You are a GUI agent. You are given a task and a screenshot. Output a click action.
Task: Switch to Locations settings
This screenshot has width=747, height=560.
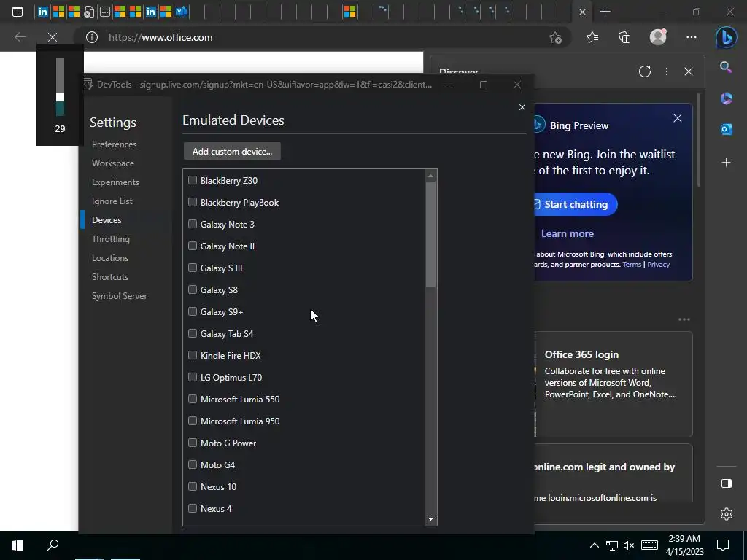[x=110, y=258]
